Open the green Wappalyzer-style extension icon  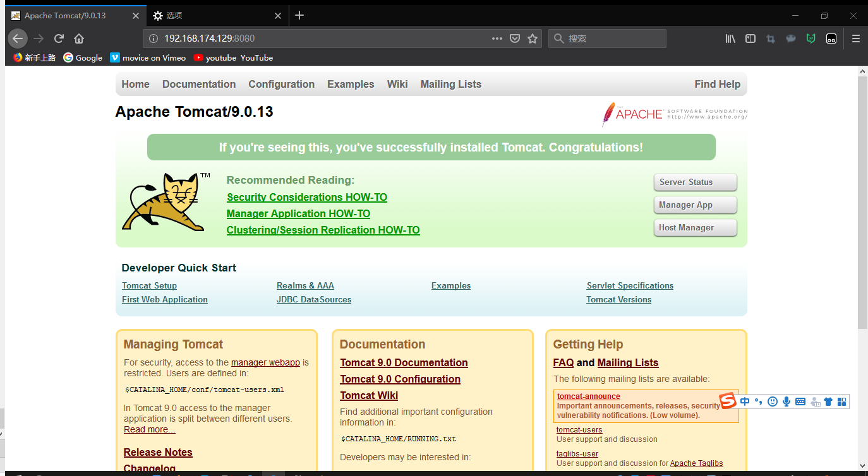pos(811,39)
